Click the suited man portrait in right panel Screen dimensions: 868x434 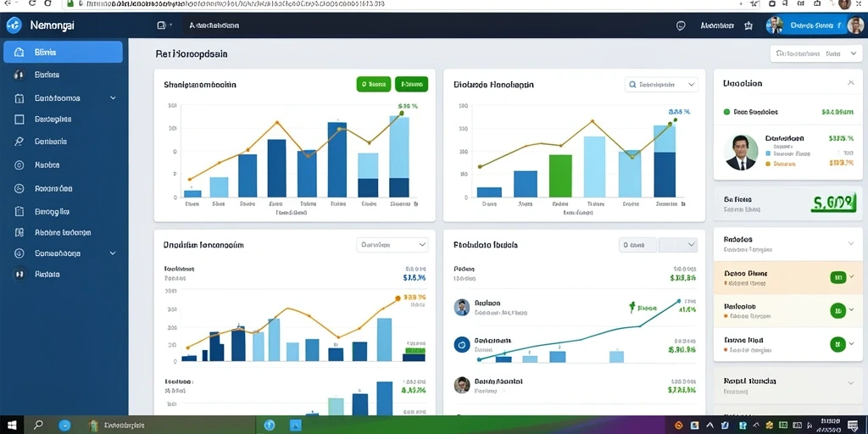[x=741, y=153]
